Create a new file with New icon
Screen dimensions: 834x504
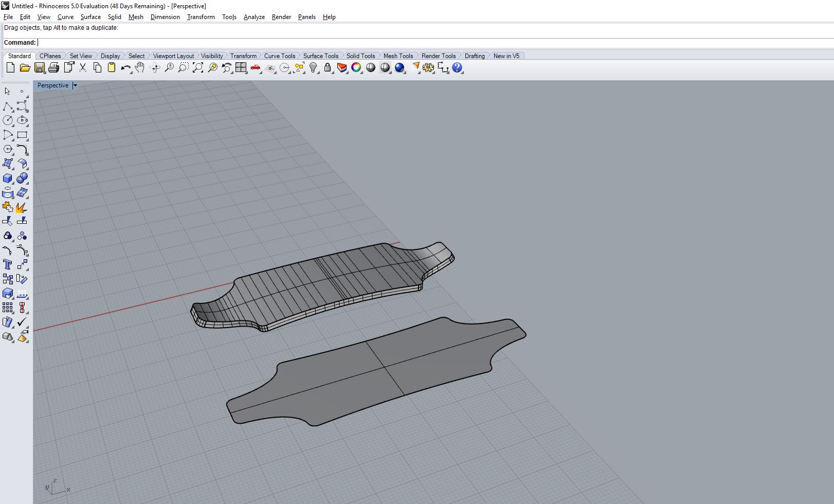click(x=10, y=67)
